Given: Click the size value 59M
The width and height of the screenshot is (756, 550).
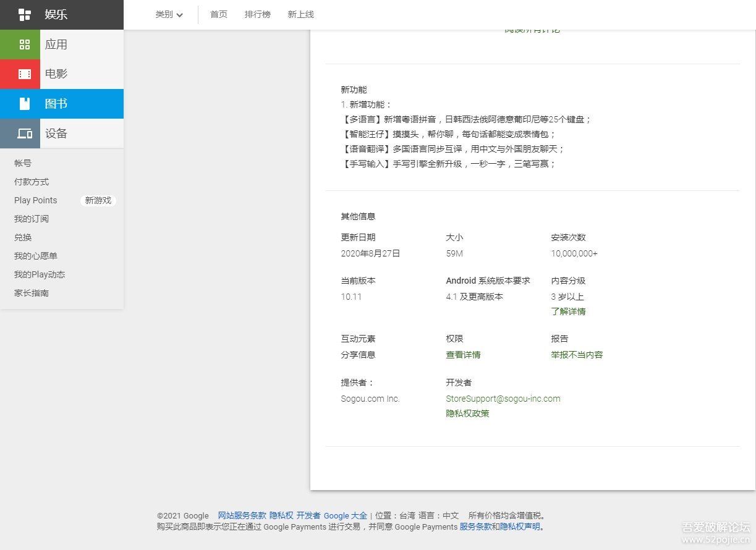Looking at the screenshot, I should coord(454,253).
